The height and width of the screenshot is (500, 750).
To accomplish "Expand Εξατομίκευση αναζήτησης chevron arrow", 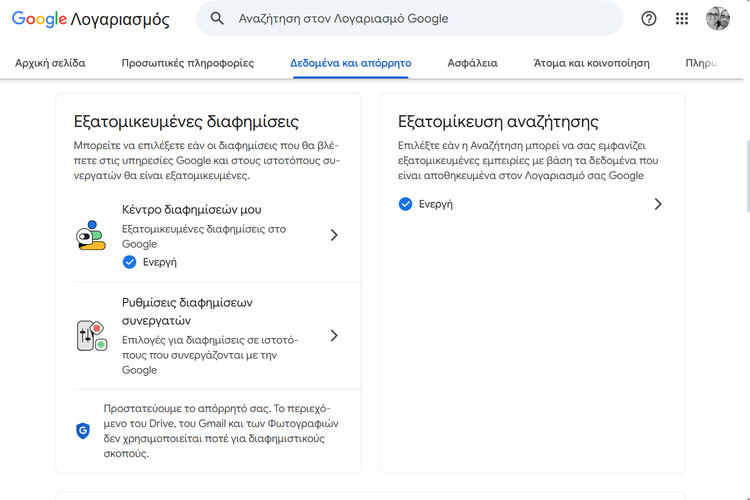I will pos(658,204).
